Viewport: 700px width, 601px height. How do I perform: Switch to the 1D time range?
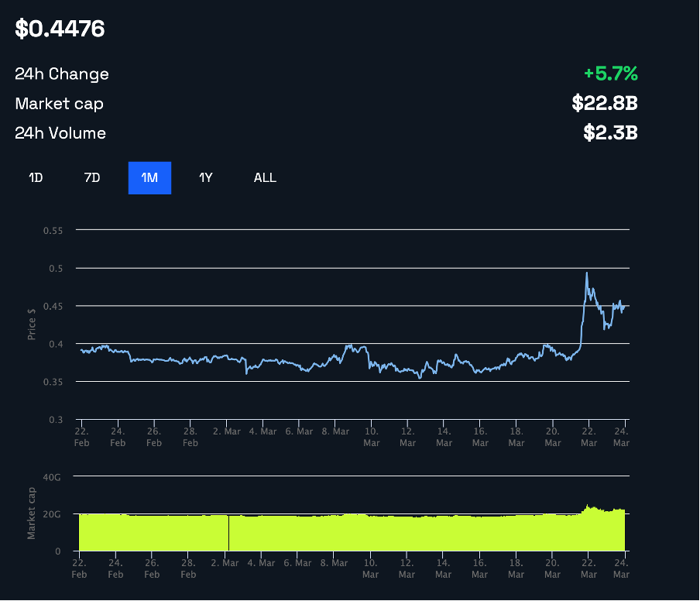[36, 177]
